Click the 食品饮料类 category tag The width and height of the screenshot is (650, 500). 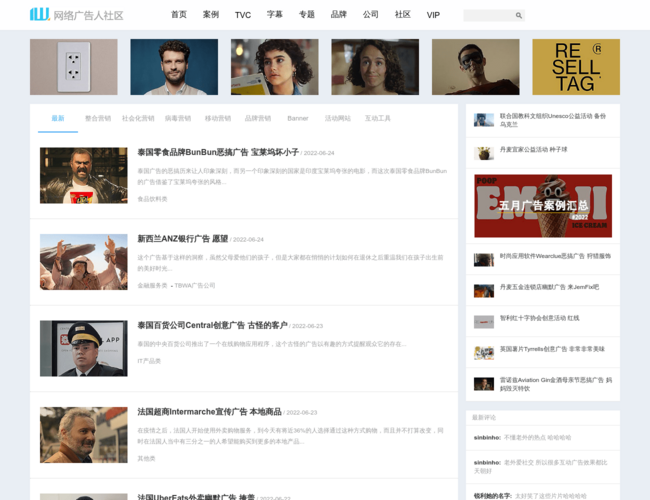tap(152, 199)
